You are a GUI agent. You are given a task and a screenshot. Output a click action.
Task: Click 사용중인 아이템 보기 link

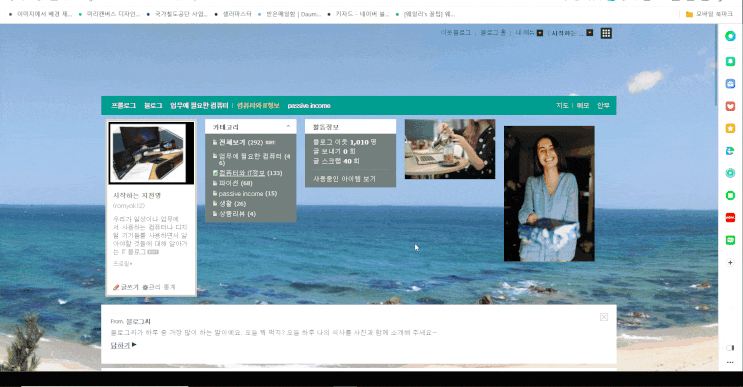344,179
